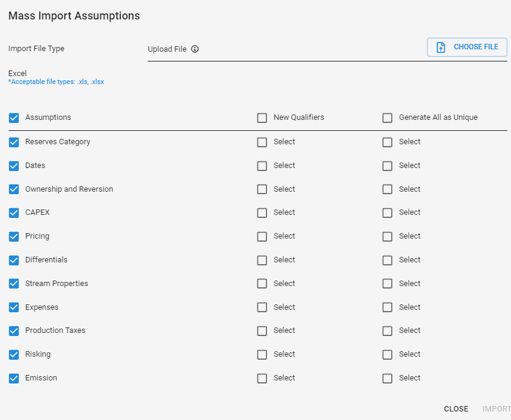This screenshot has width=511, height=420.
Task: Click the file upload icon in Choose File
Action: tap(440, 47)
